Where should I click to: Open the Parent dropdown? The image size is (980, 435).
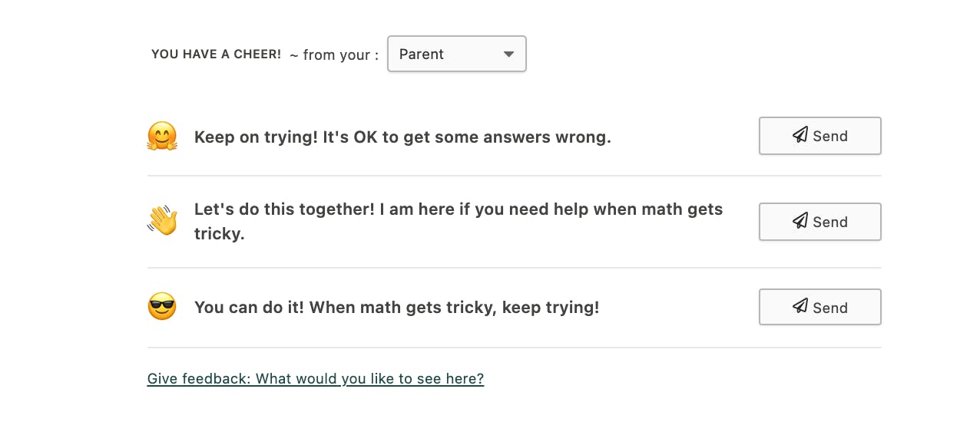pos(456,54)
